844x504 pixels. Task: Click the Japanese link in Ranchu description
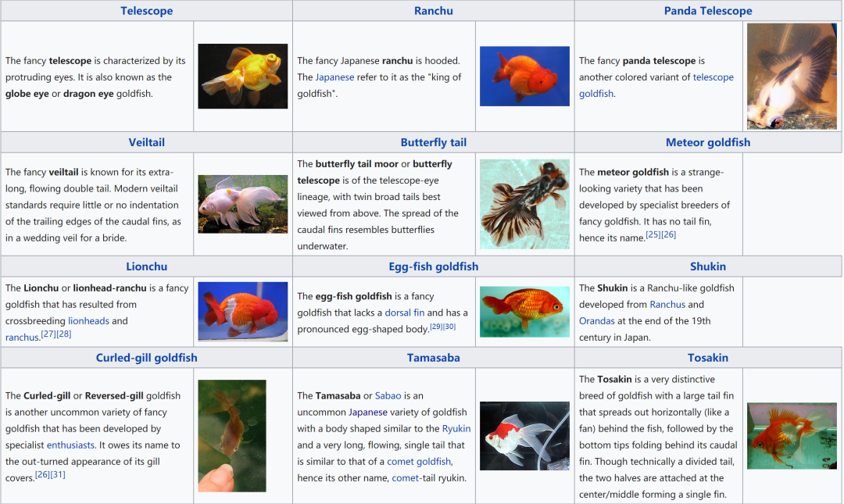tap(334, 77)
